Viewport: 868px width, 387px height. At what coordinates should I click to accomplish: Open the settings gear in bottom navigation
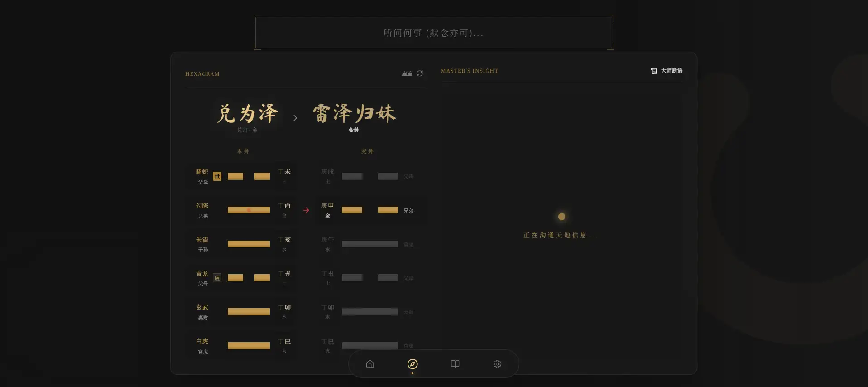(x=497, y=364)
